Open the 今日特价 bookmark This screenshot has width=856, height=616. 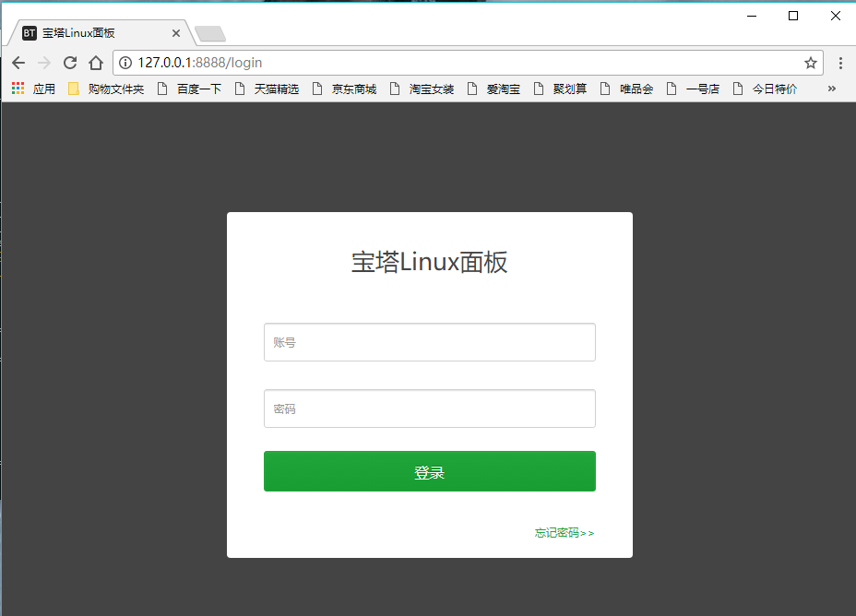pyautogui.click(x=766, y=89)
